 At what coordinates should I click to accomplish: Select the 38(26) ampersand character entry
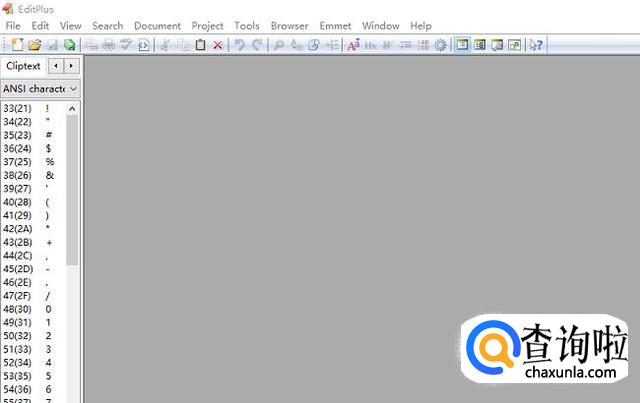pyautogui.click(x=30, y=175)
